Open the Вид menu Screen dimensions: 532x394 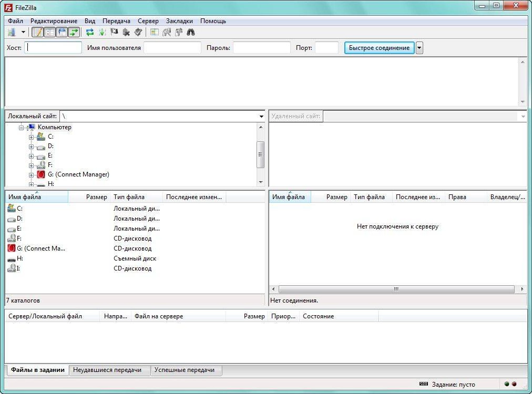coord(90,21)
